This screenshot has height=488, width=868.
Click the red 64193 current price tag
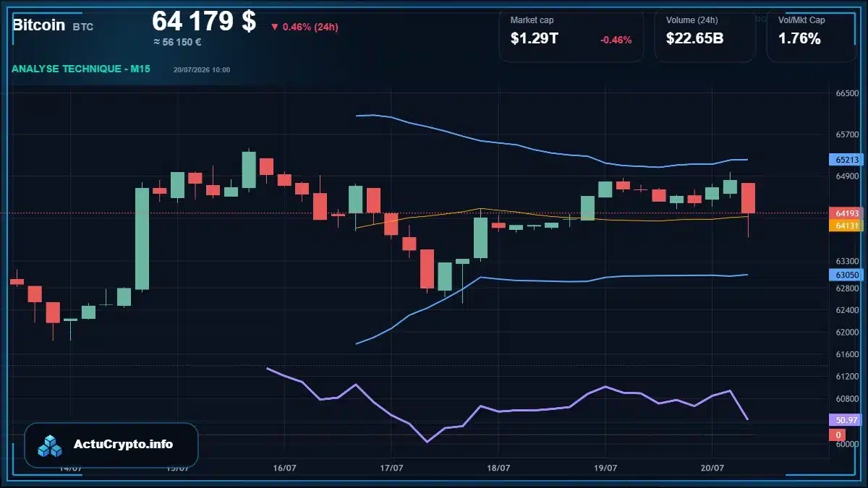(x=847, y=213)
